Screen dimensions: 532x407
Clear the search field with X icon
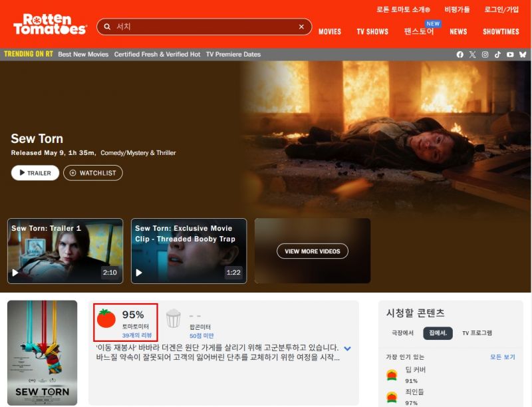tap(301, 27)
